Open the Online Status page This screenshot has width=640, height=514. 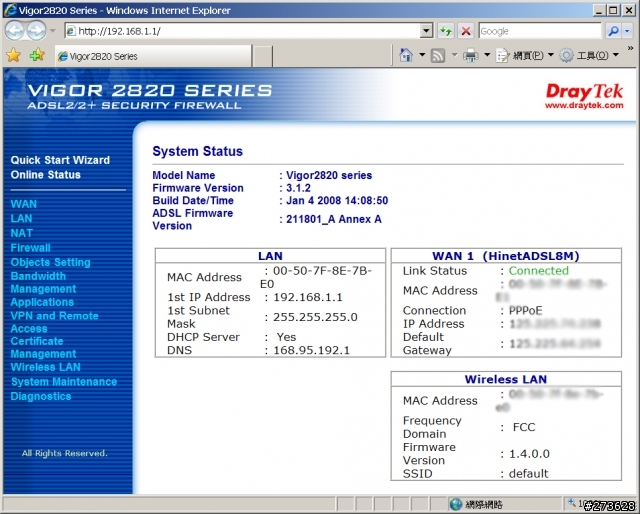coord(46,175)
